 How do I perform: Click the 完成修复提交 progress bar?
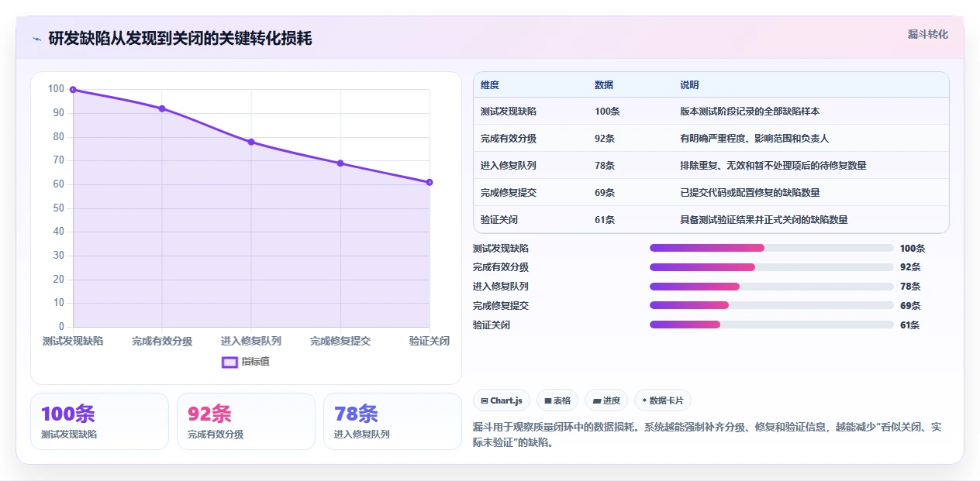pos(771,305)
